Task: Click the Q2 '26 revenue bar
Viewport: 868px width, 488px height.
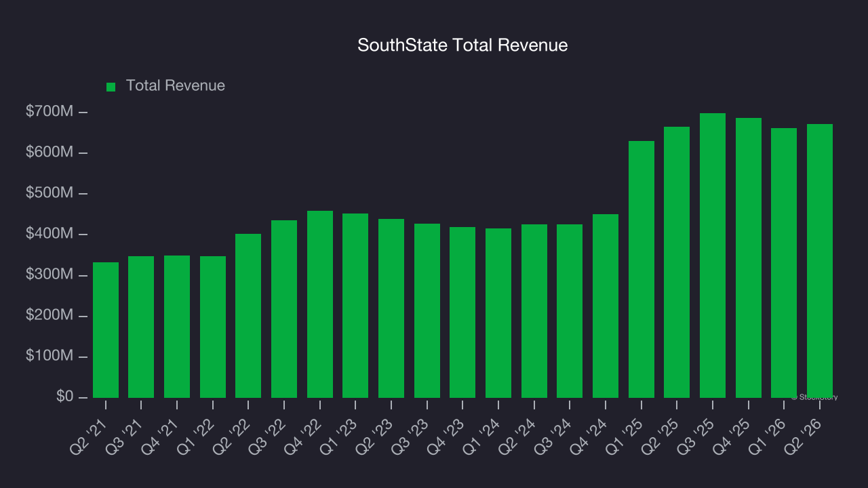Action: tap(820, 261)
